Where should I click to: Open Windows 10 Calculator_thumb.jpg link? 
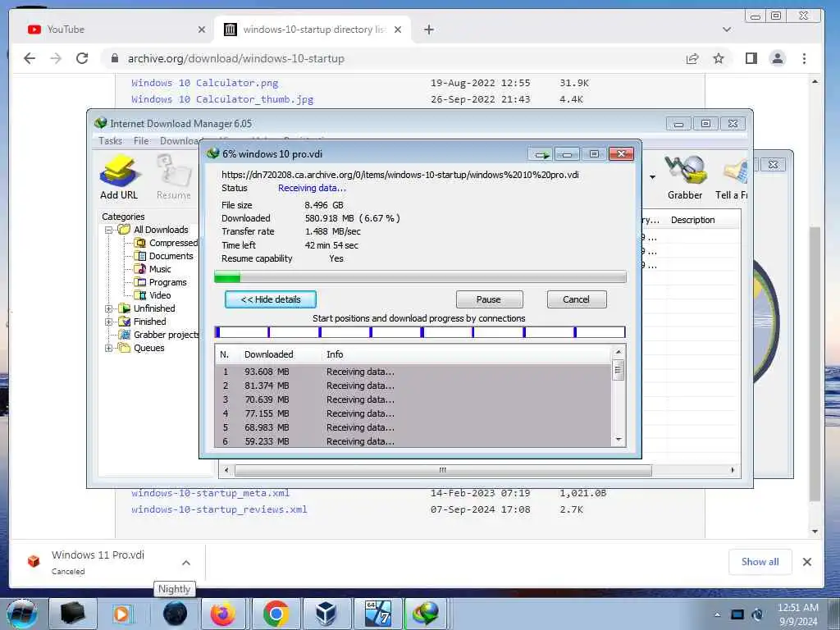point(222,99)
